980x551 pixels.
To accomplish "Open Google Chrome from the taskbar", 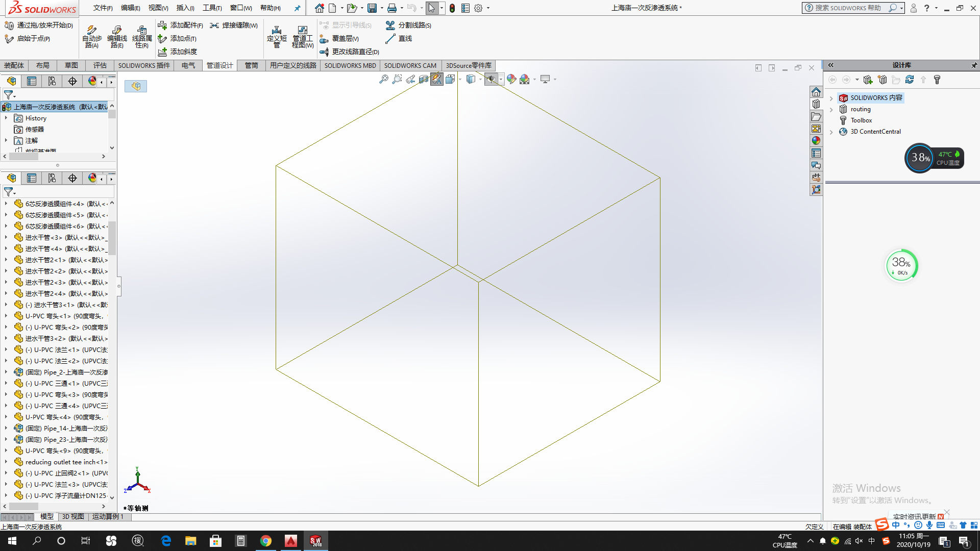I will [x=266, y=541].
